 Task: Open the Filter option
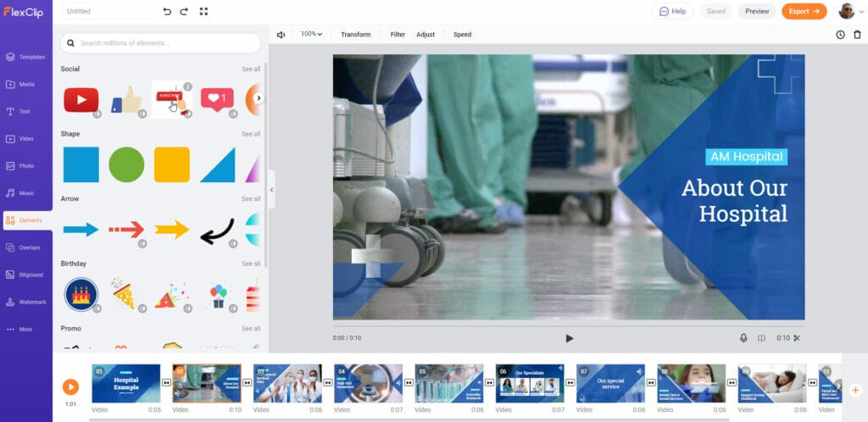pos(398,34)
